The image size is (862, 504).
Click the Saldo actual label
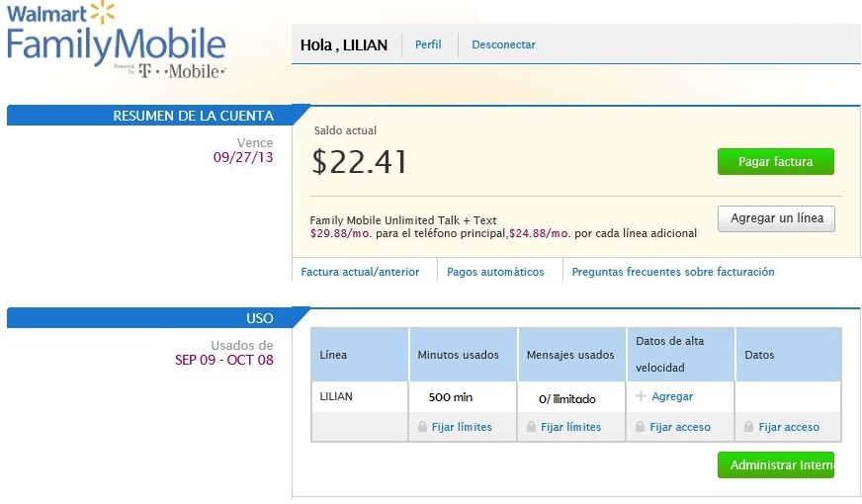[x=345, y=130]
